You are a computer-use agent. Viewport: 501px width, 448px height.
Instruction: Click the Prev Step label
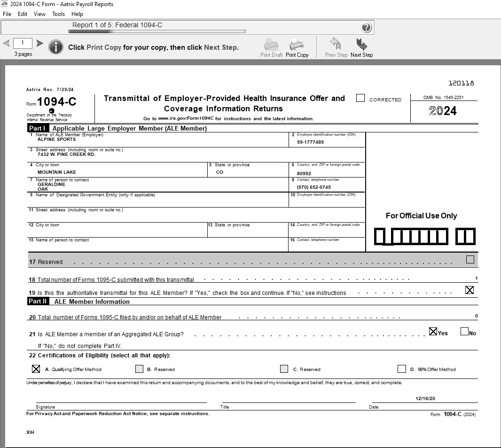336,55
